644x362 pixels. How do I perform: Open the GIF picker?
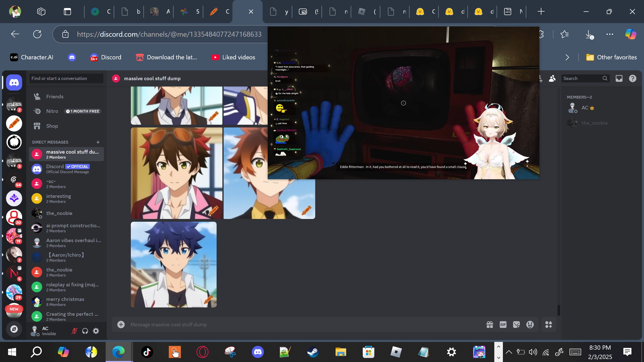503,325
